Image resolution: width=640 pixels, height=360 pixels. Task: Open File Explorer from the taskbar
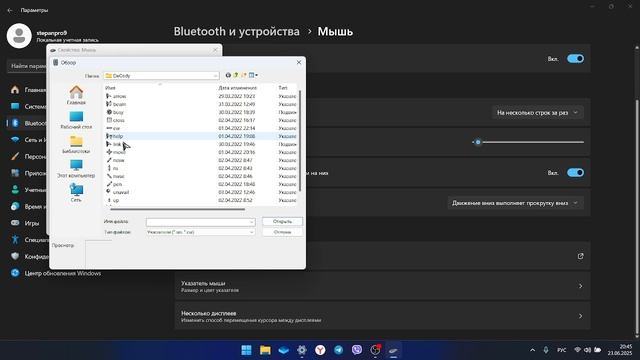pyautogui.click(x=265, y=350)
